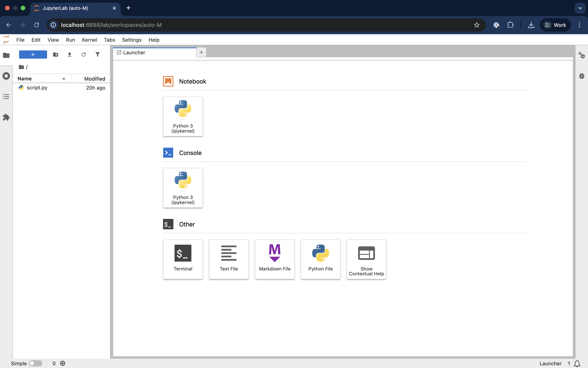
Task: Open the File menu
Action: pyautogui.click(x=20, y=40)
